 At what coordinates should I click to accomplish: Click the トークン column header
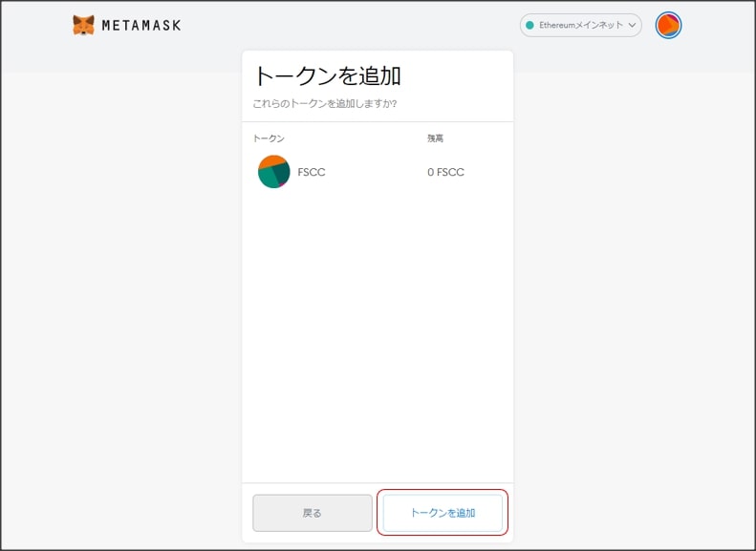(x=269, y=138)
